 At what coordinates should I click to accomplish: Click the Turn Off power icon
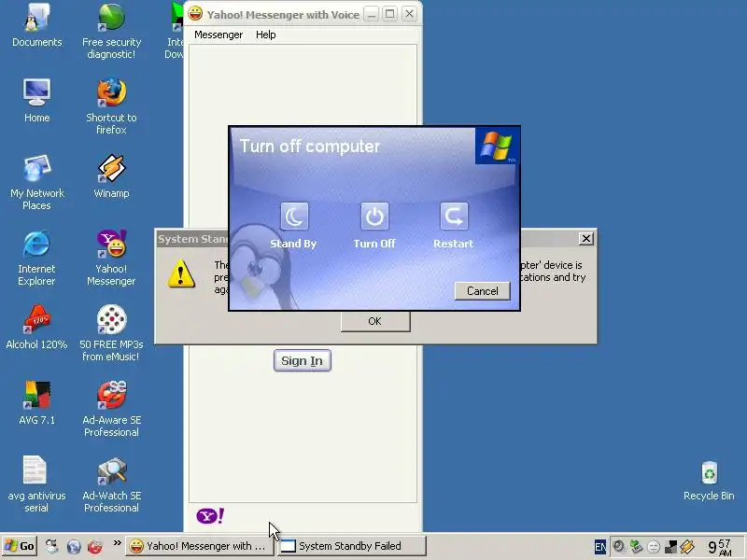(374, 217)
